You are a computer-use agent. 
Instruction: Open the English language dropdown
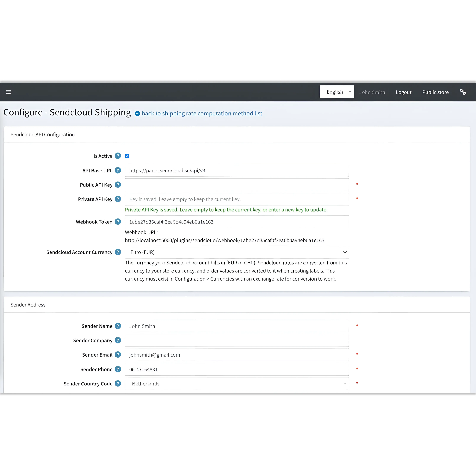[x=337, y=92]
